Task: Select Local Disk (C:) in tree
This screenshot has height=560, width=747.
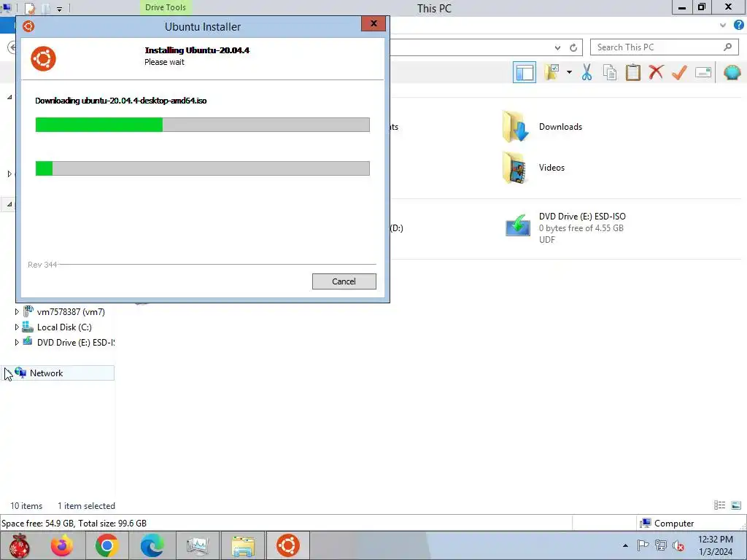Action: tap(64, 327)
